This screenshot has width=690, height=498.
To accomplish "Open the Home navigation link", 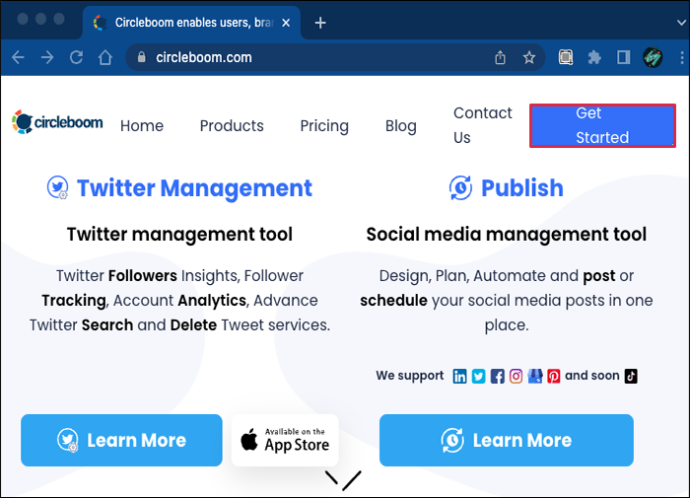I will pyautogui.click(x=142, y=126).
